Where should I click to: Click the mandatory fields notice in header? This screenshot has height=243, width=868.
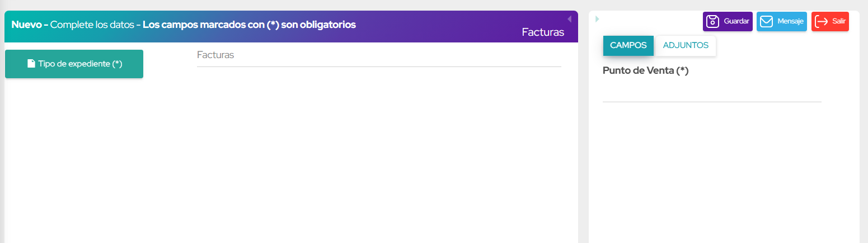click(x=249, y=25)
